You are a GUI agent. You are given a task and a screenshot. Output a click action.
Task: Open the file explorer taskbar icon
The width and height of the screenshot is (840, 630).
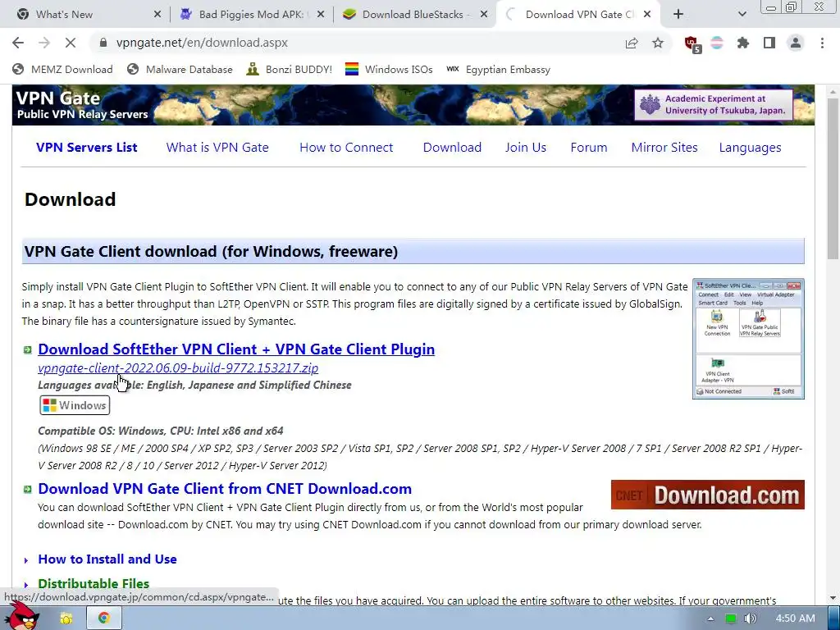coord(66,619)
